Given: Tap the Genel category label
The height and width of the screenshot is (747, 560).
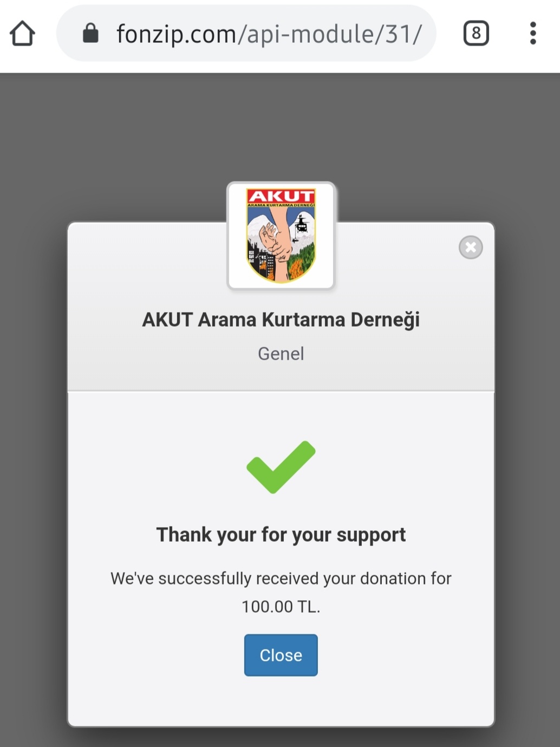Looking at the screenshot, I should (281, 354).
